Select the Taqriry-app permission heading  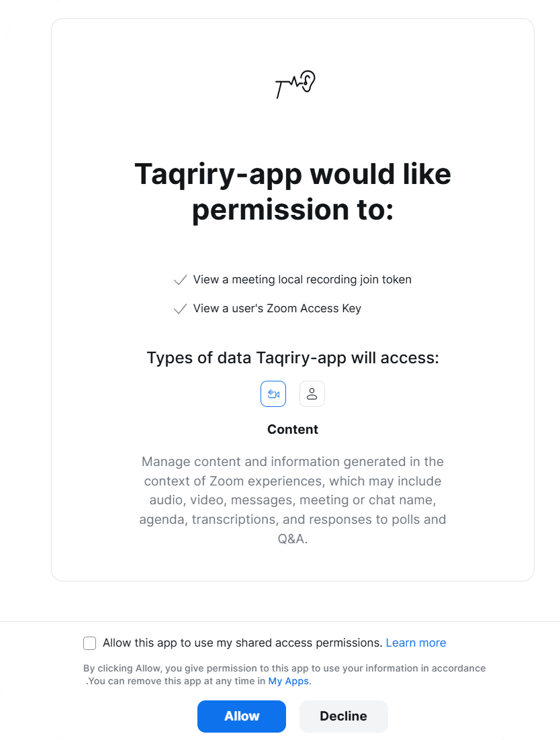click(293, 191)
